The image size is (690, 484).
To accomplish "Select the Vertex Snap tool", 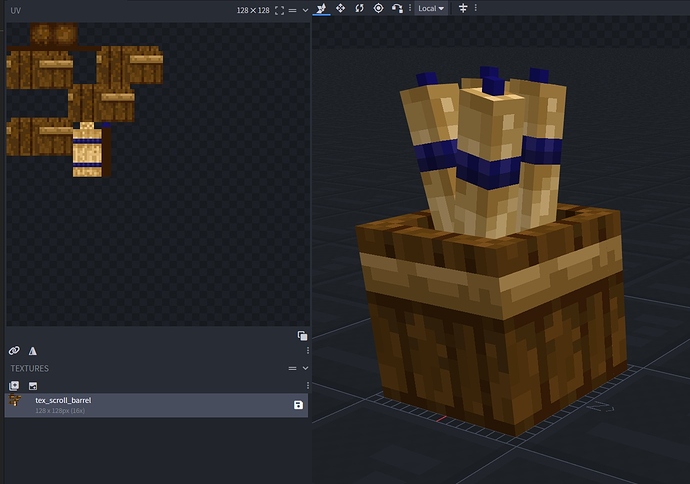I will pyautogui.click(x=397, y=8).
